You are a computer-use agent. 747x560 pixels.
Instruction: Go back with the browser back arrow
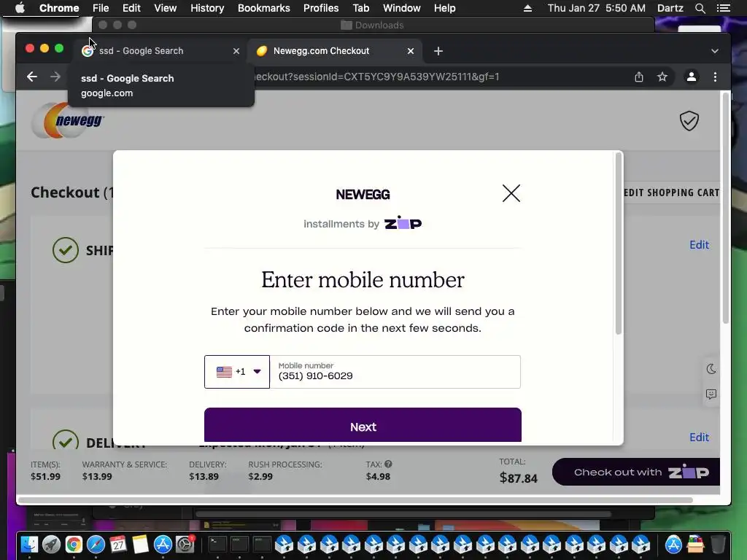coord(32,77)
